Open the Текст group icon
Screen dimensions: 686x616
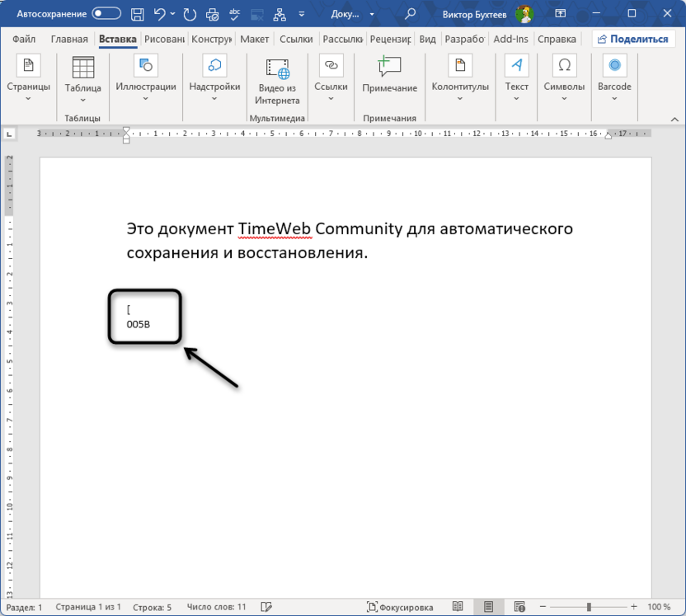pyautogui.click(x=517, y=65)
